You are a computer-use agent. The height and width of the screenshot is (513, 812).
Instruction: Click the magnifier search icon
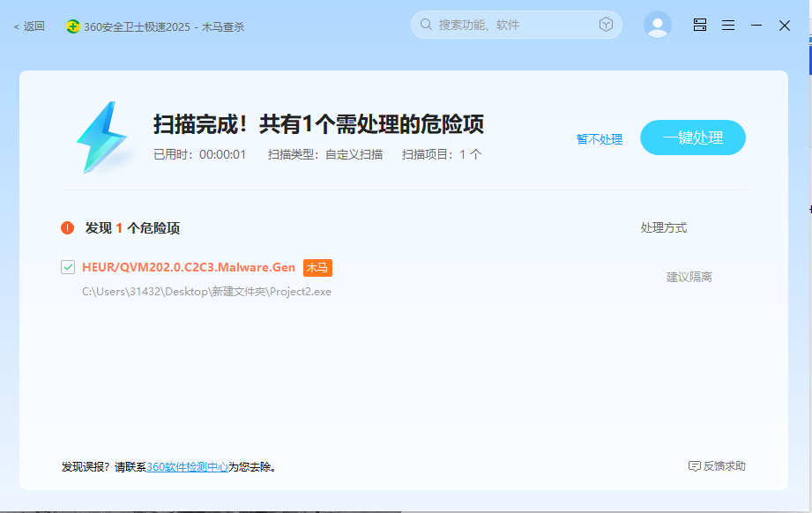426,25
